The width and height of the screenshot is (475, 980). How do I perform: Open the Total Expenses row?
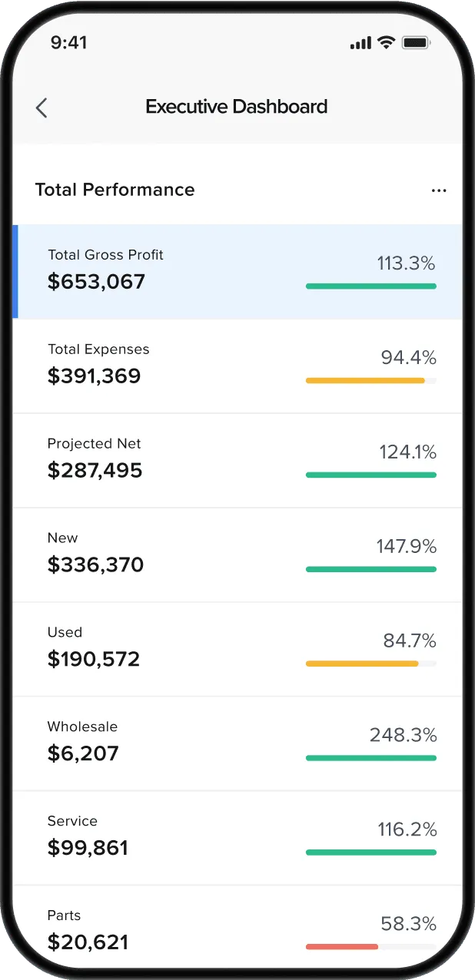238,366
